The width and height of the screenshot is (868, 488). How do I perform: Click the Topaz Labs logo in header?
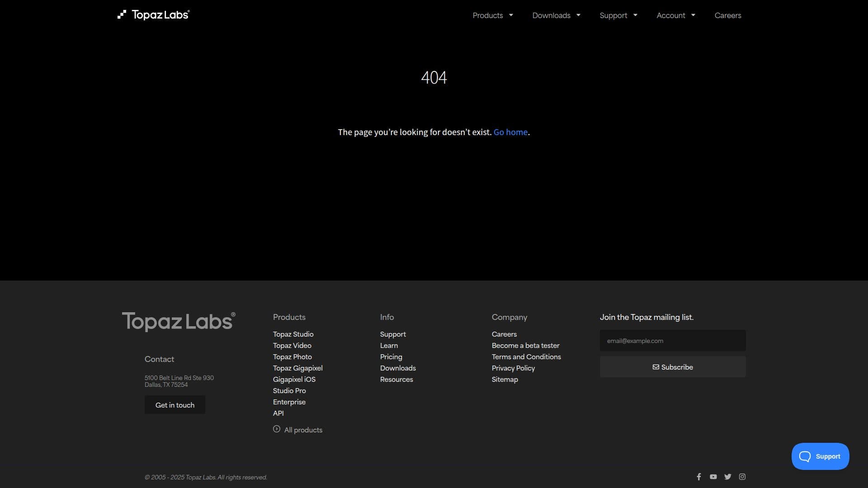point(154,15)
